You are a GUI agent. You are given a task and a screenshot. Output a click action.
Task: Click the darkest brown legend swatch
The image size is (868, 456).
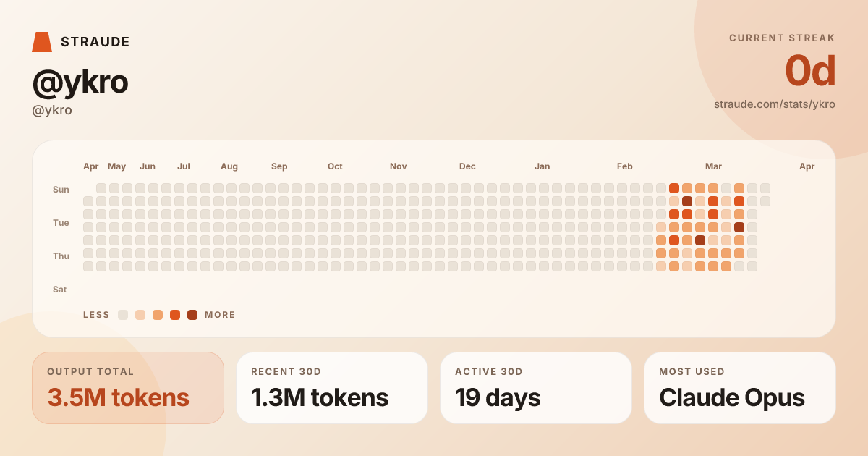coord(192,315)
